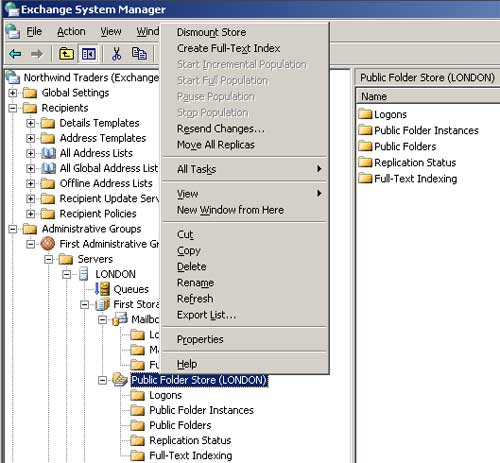Collapse the Public Folder Store (LONDON) node
Viewport: 500px width, 463px height.
pyautogui.click(x=103, y=380)
